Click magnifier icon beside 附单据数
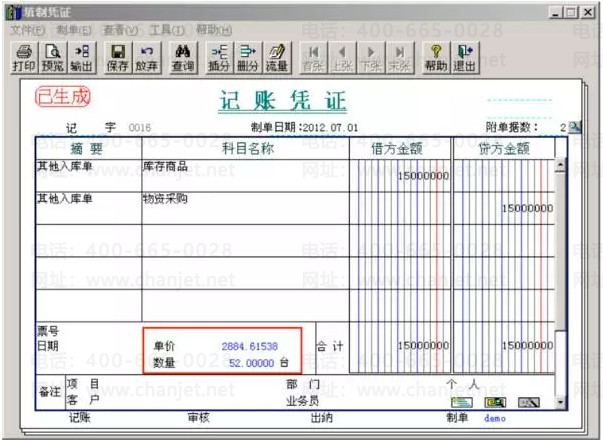 (x=575, y=127)
